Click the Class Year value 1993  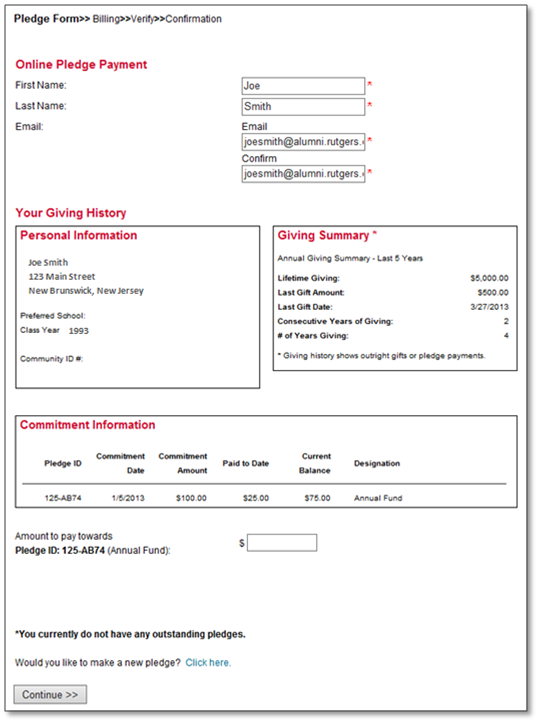tap(78, 331)
